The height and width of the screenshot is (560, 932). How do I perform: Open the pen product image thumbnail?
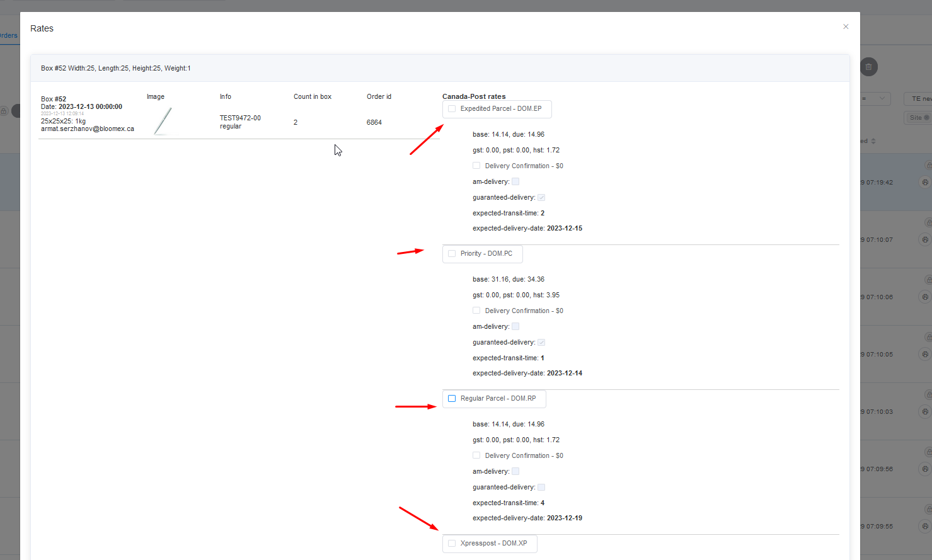click(x=163, y=121)
